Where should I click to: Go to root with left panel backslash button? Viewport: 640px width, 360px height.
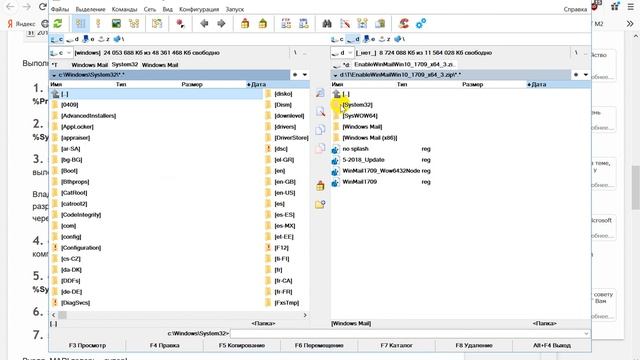tap(295, 53)
